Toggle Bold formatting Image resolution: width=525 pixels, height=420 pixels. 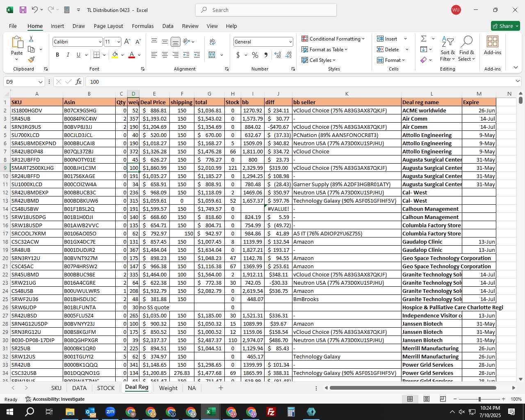click(57, 55)
